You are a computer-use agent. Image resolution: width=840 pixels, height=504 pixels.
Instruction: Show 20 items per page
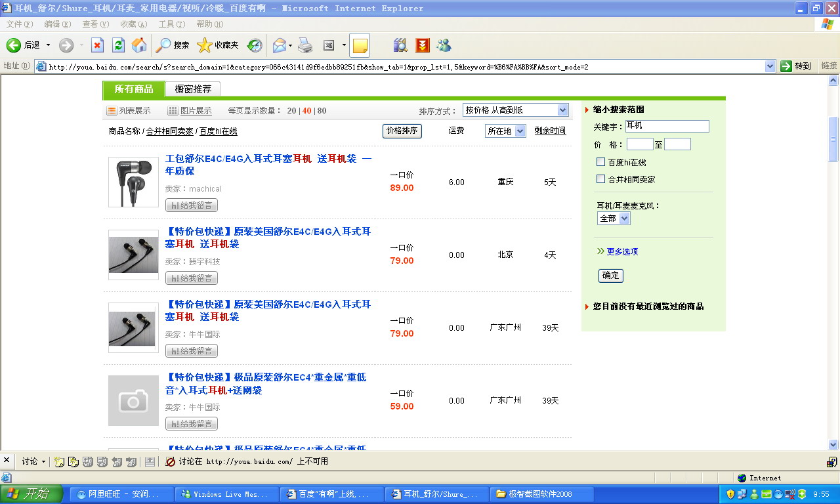291,111
